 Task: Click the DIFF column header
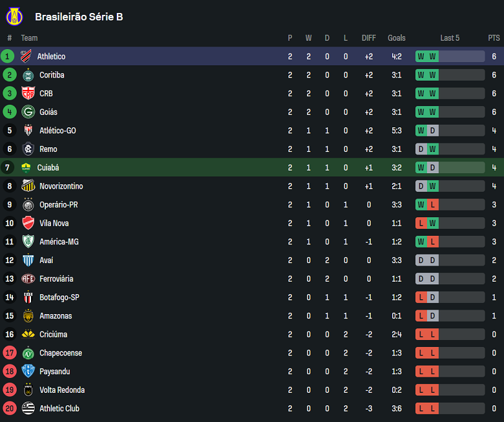click(x=368, y=38)
